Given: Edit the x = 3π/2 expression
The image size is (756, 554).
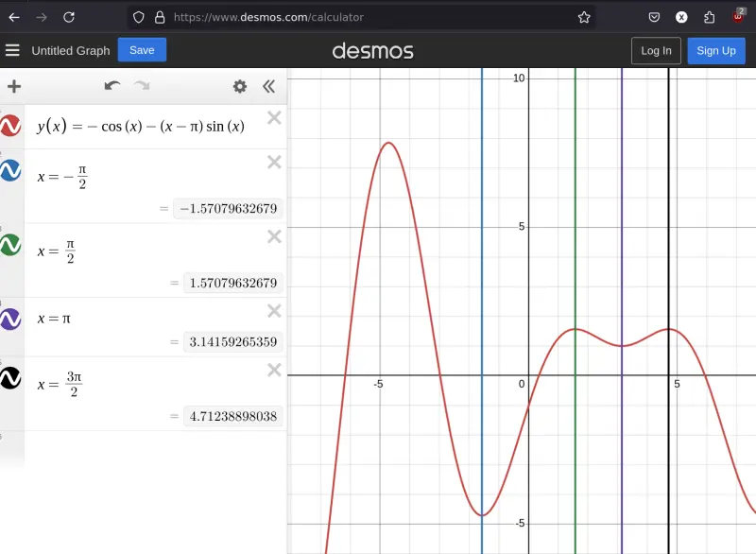Looking at the screenshot, I should pos(60,384).
